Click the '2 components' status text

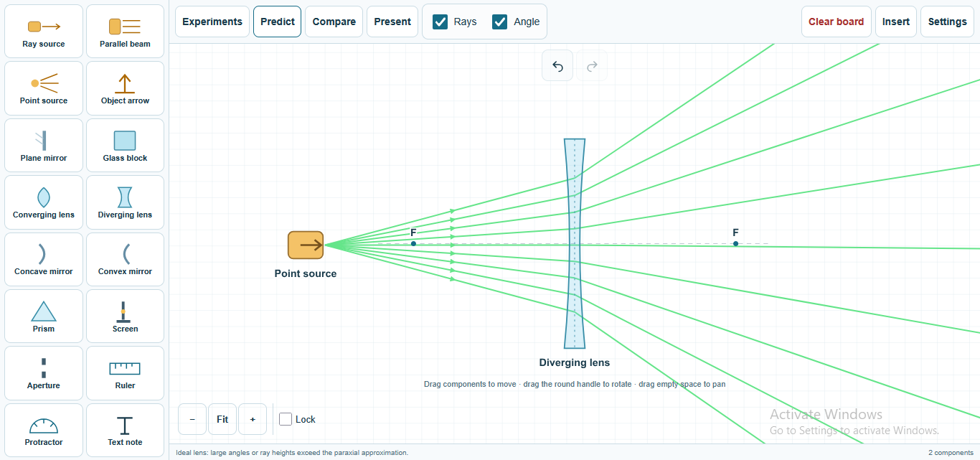click(x=951, y=453)
